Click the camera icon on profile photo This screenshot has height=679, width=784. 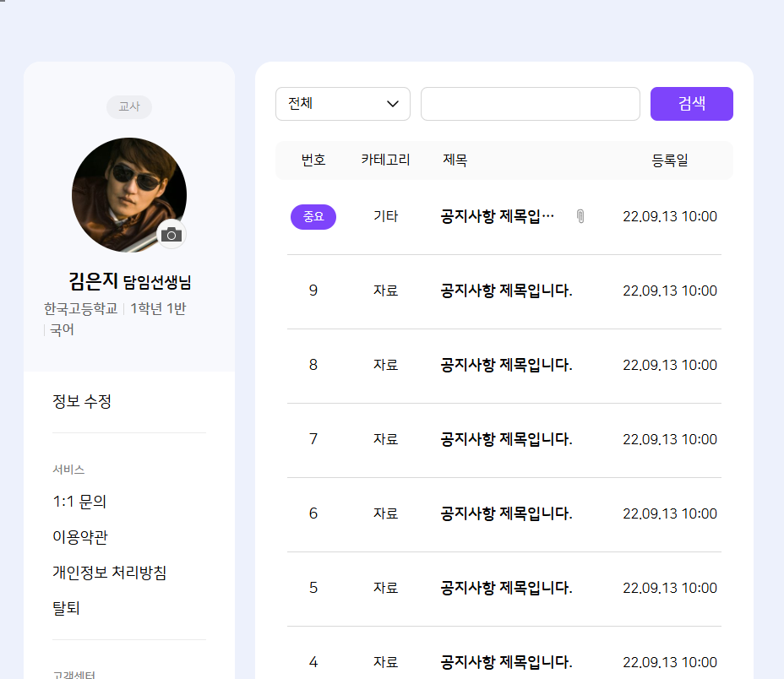(x=171, y=234)
